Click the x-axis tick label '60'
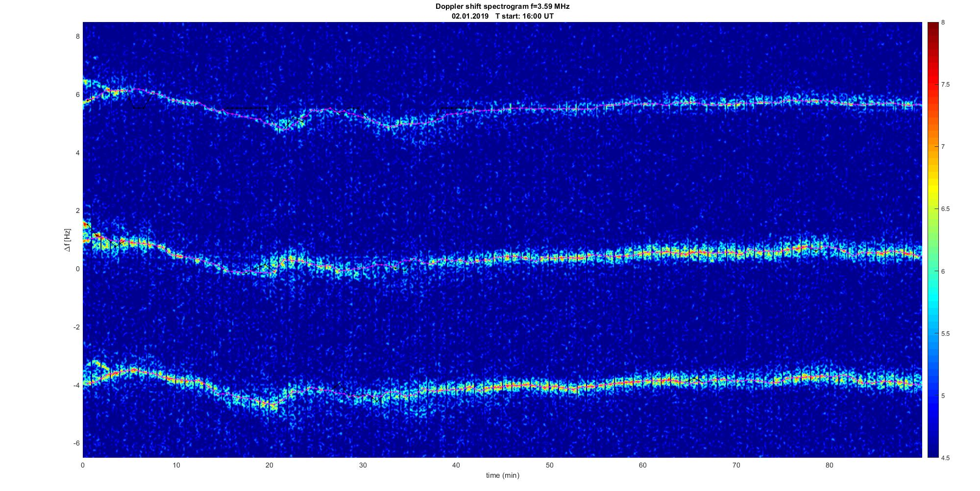 click(x=643, y=465)
